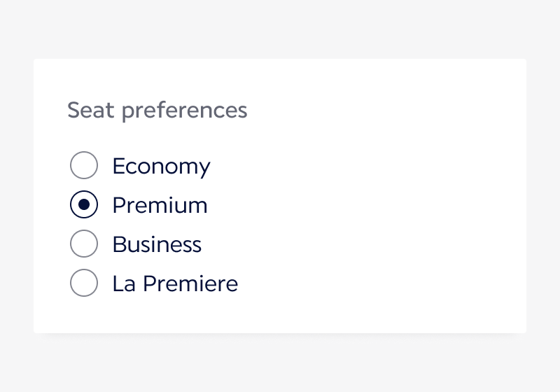Click the Economy label text
560x392 pixels.
tap(161, 167)
